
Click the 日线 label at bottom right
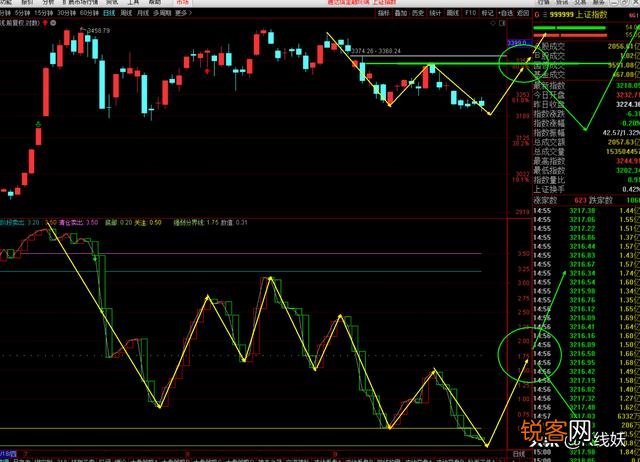pos(519,454)
